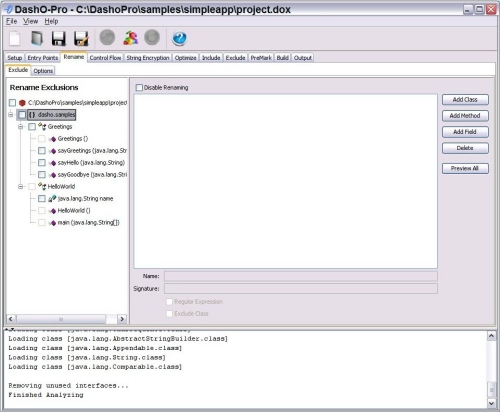
Task: Switch to the Optimize tab
Action: point(186,58)
